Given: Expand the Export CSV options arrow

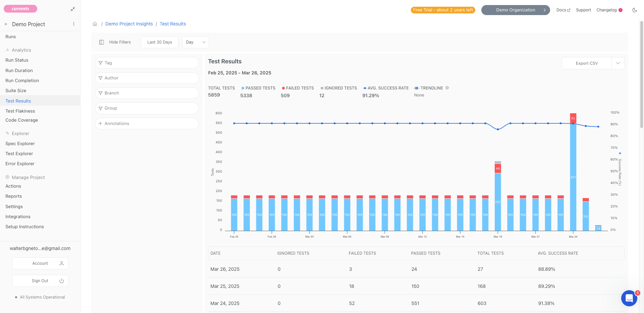Looking at the screenshot, I should click(618, 63).
